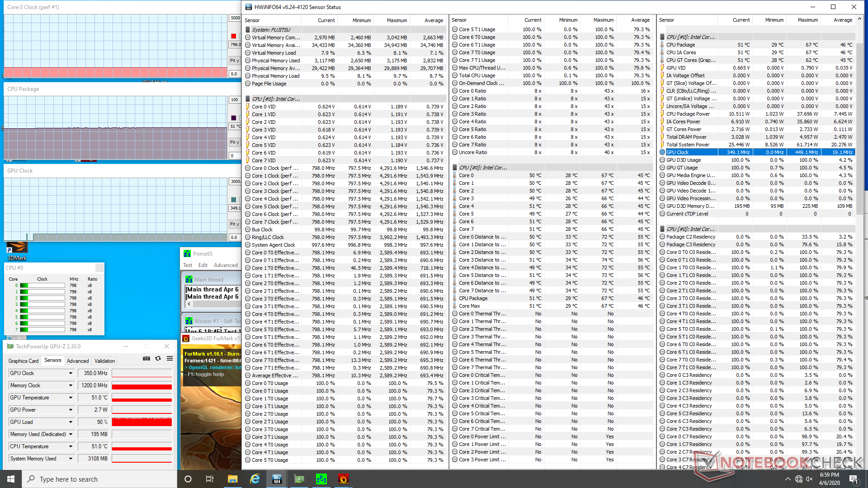Click the GPU-Z refresh icon

point(158,359)
